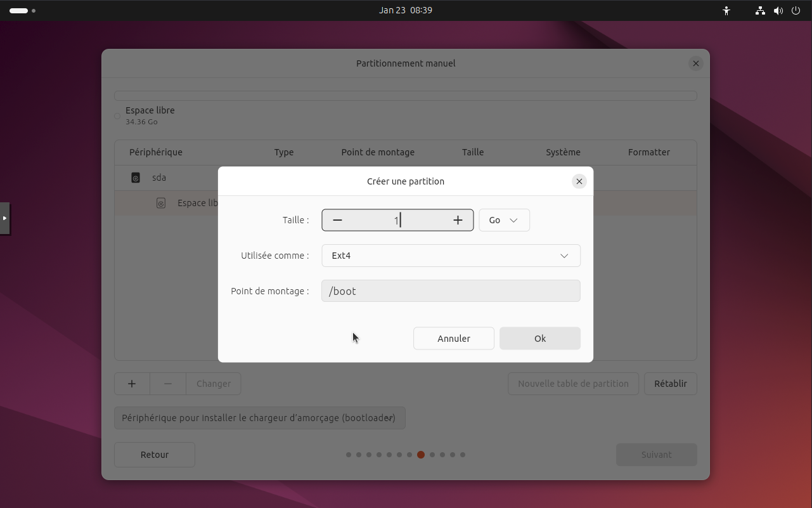This screenshot has height=508, width=812.
Task: Click the Type column header
Action: [x=284, y=152]
